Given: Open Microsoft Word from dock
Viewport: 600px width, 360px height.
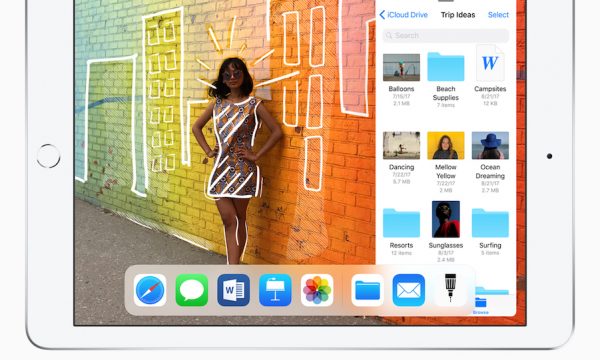Looking at the screenshot, I should pyautogui.click(x=233, y=290).
